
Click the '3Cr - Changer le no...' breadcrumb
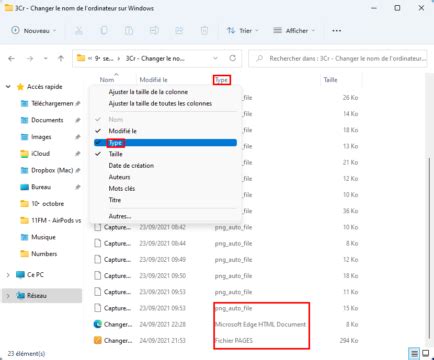coord(155,58)
